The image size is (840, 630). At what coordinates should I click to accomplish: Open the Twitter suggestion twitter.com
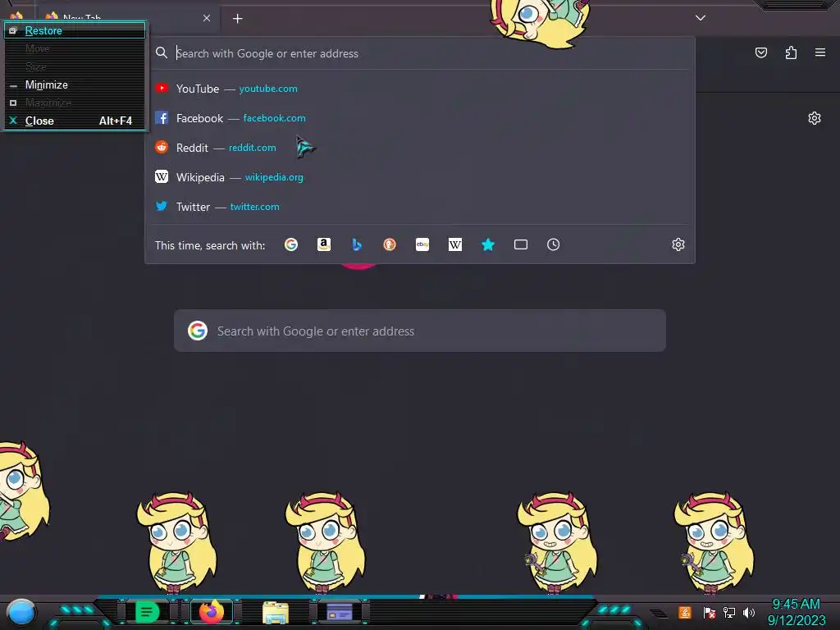420,206
